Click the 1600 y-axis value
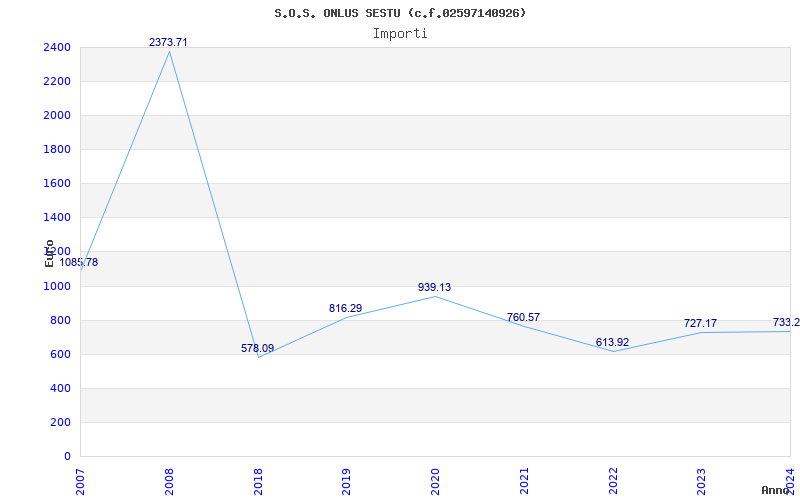This screenshot has height=500, width=800. [56, 184]
